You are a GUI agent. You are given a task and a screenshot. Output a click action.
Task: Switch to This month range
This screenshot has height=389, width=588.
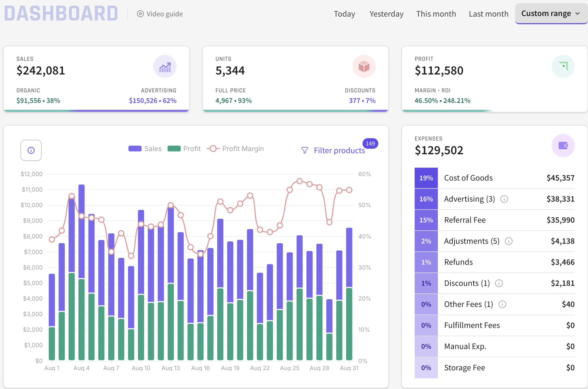[x=436, y=14]
